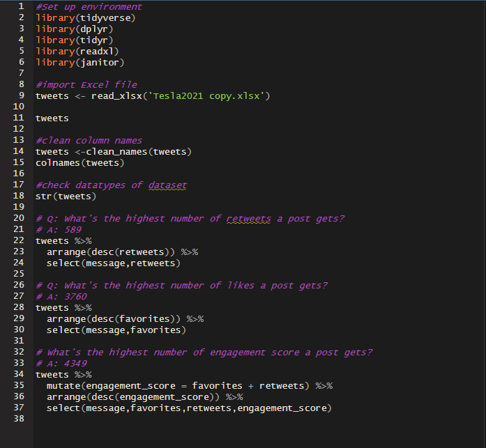486x448 pixels.
Task: Click the clean_names function on line 14
Action: coord(116,152)
